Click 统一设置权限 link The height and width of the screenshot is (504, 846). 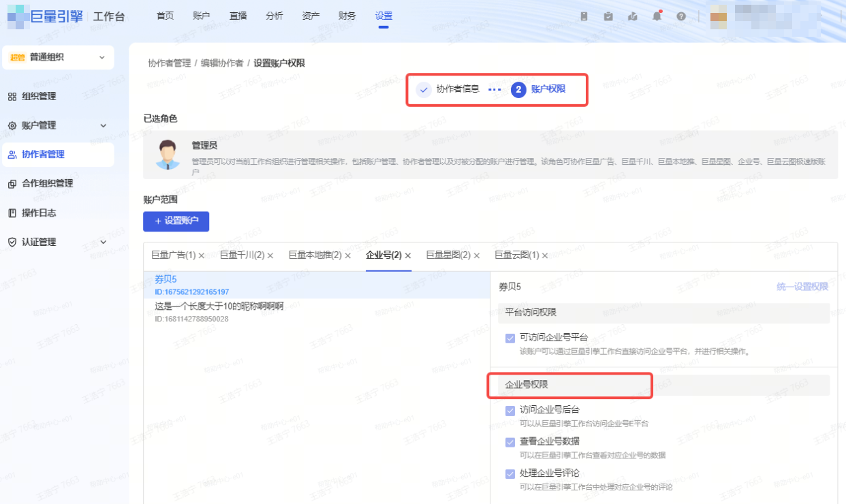point(802,287)
